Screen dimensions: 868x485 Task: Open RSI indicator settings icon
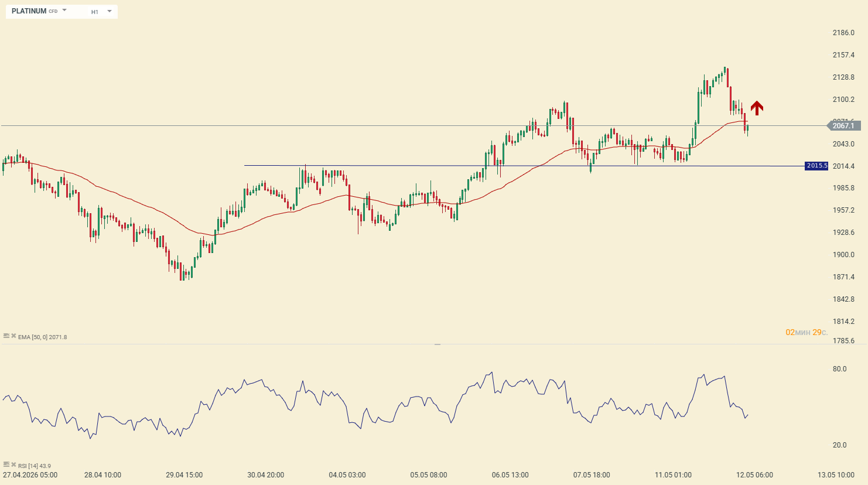coord(6,465)
